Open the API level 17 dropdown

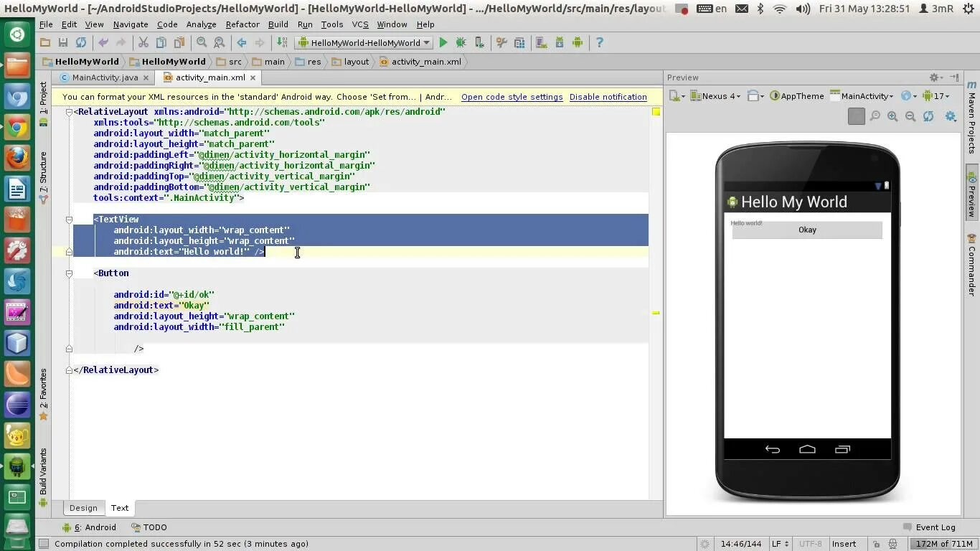[x=936, y=95]
